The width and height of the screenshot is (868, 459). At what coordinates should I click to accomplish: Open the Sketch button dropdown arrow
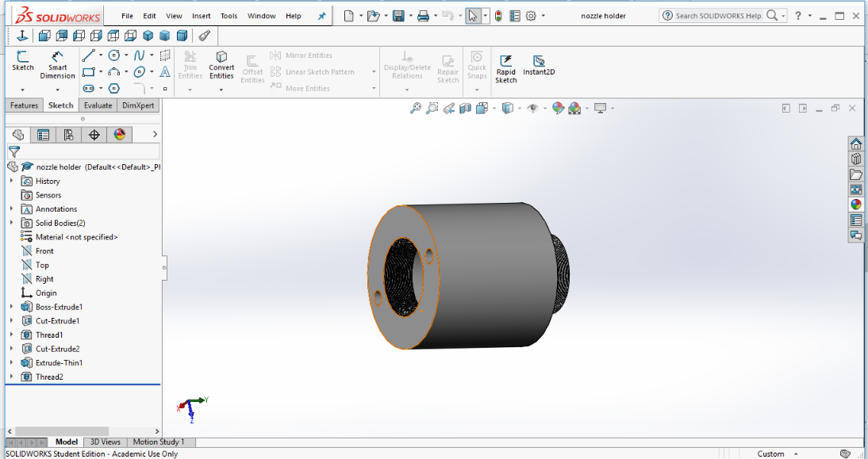pyautogui.click(x=23, y=90)
